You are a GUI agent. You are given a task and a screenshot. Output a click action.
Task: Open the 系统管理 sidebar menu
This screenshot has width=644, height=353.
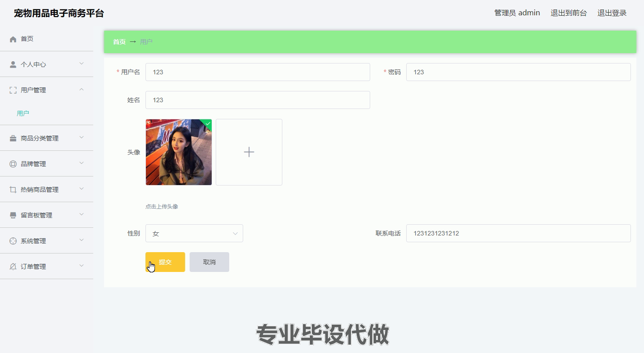click(46, 241)
